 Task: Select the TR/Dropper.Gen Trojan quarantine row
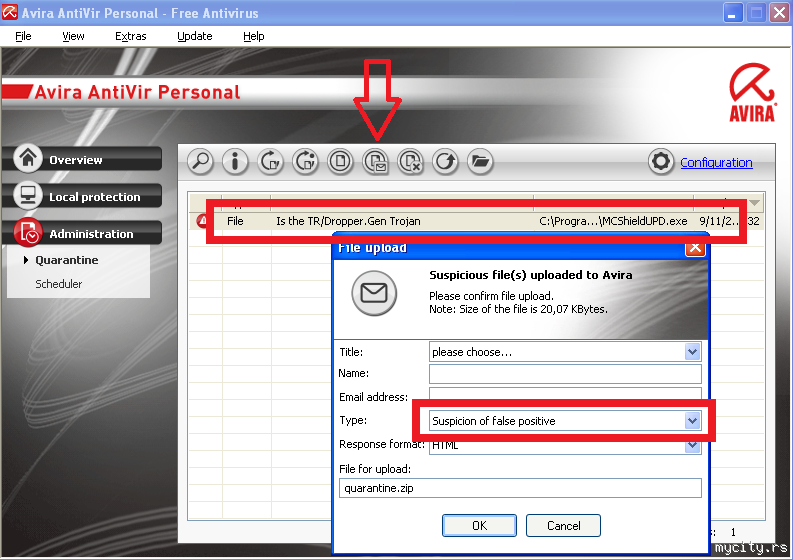475,221
